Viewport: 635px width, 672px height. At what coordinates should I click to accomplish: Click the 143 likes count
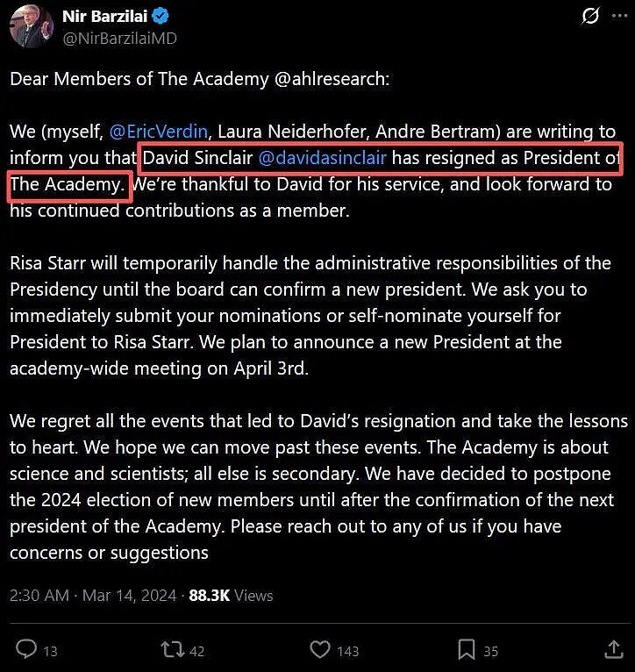click(x=347, y=652)
